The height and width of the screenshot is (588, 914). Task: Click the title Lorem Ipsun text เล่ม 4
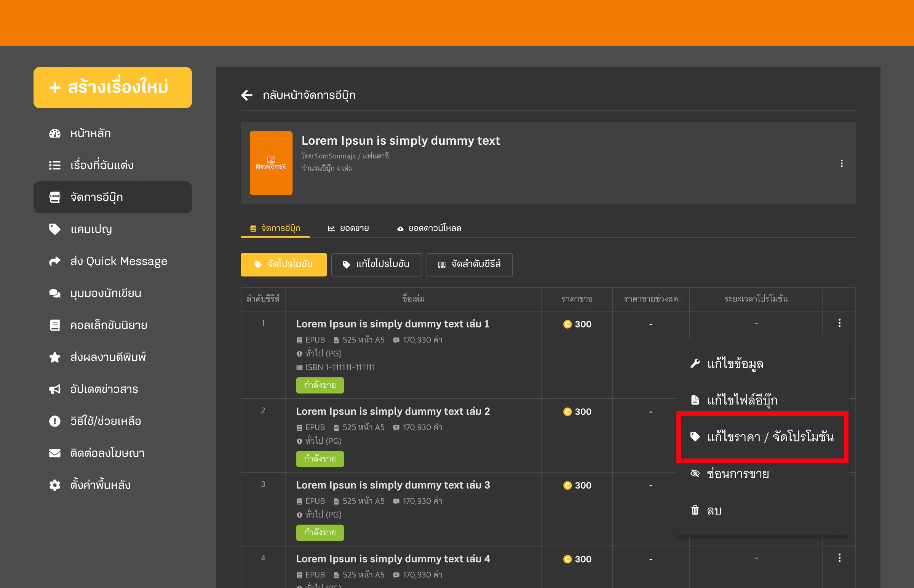pyautogui.click(x=393, y=559)
